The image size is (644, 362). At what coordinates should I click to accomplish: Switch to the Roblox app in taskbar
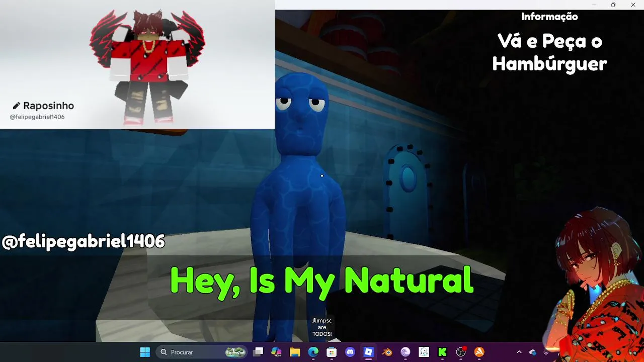(368, 352)
